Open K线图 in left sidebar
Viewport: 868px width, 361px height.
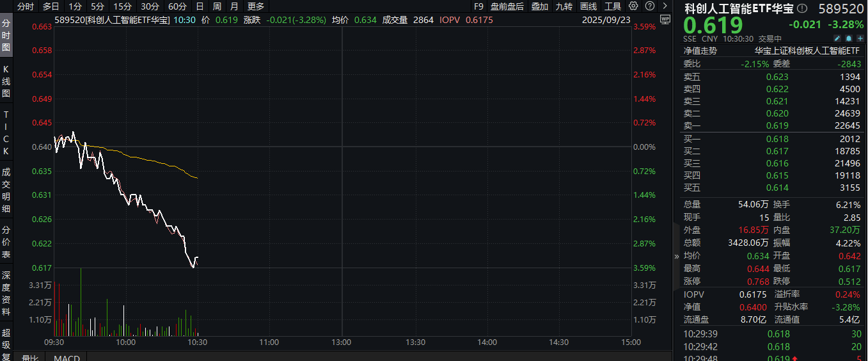(x=6, y=81)
